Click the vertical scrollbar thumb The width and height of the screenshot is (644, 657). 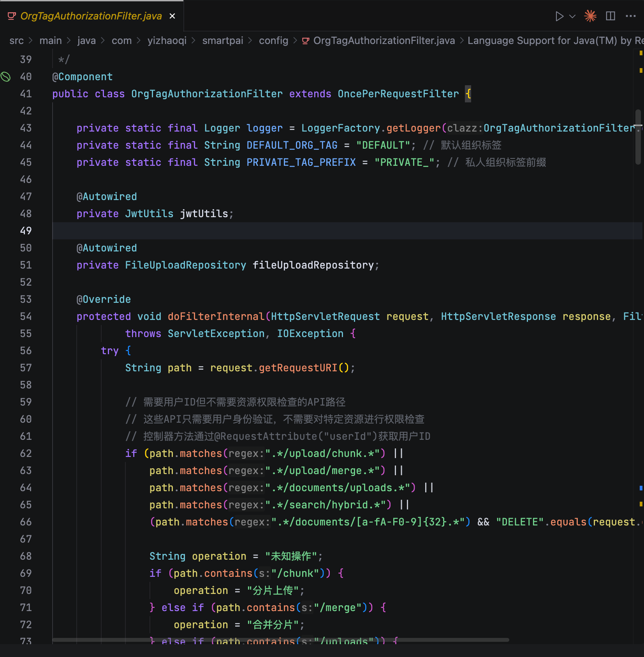click(638, 137)
